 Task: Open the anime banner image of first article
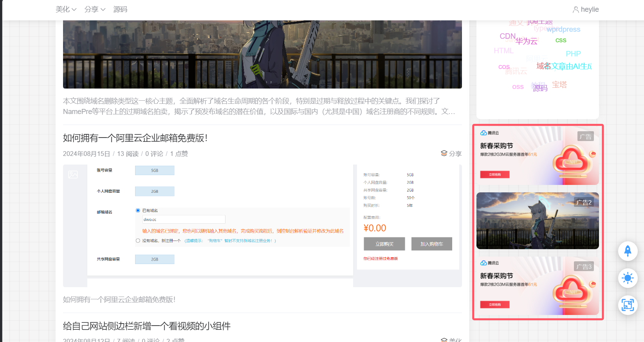pos(262,54)
